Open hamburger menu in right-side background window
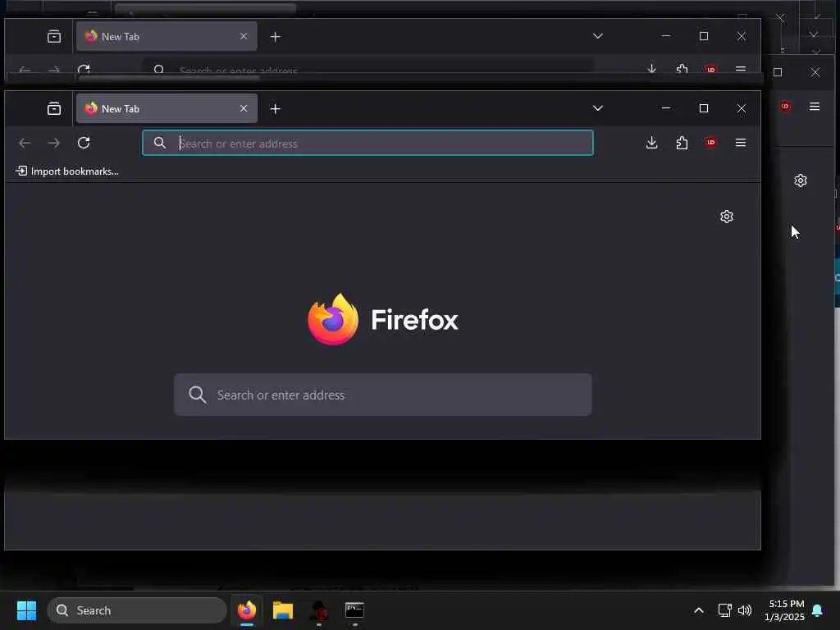 [x=815, y=107]
